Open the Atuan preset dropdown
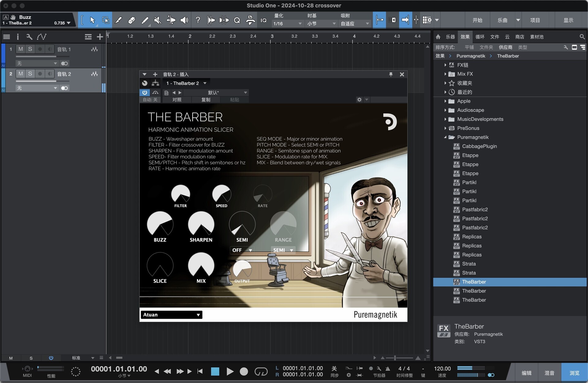 click(171, 315)
